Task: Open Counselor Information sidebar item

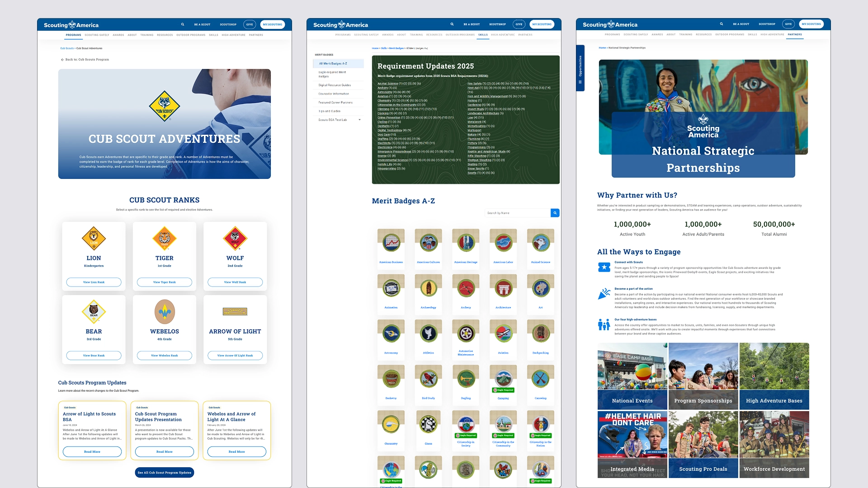Action: (x=334, y=94)
